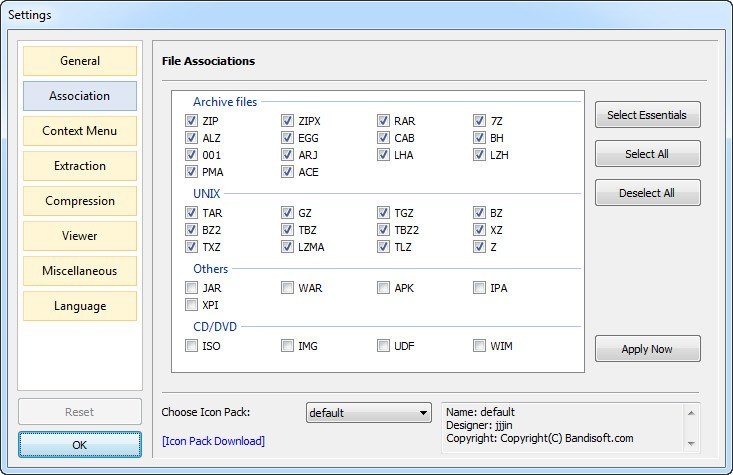
Task: Check the JAR file type box
Action: point(192,288)
